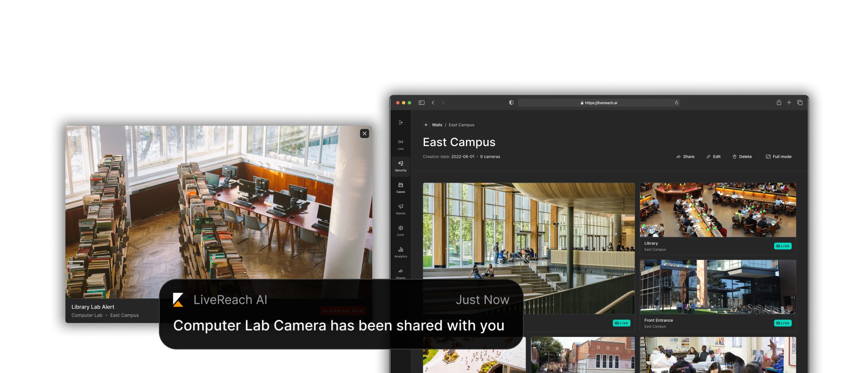
Task: Open the large atrium camera feed
Action: click(529, 248)
